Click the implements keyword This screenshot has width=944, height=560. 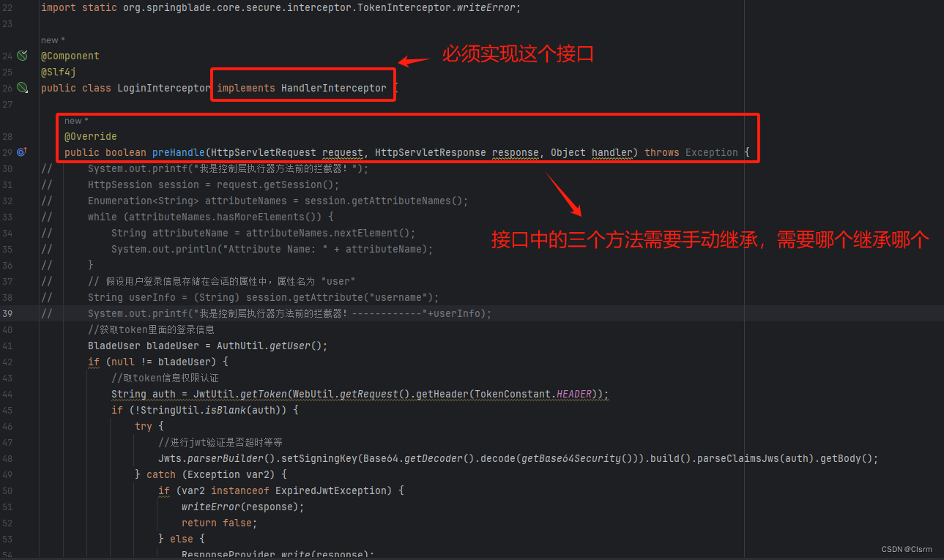tap(246, 88)
